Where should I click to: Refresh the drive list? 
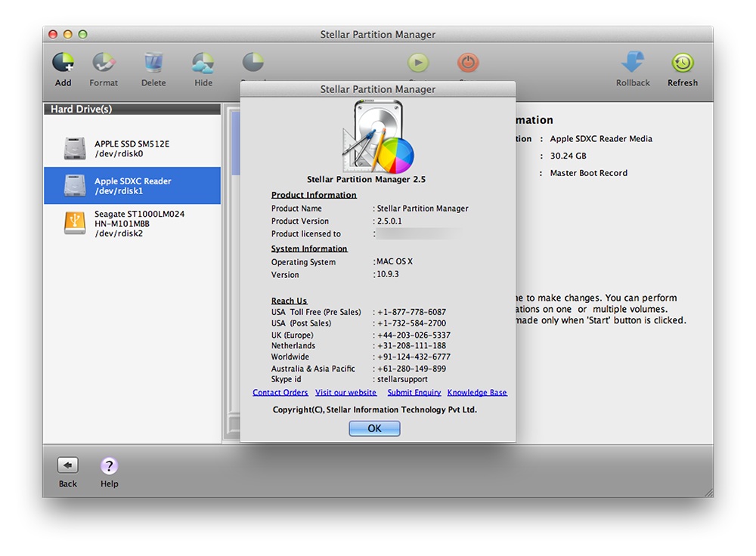click(683, 63)
